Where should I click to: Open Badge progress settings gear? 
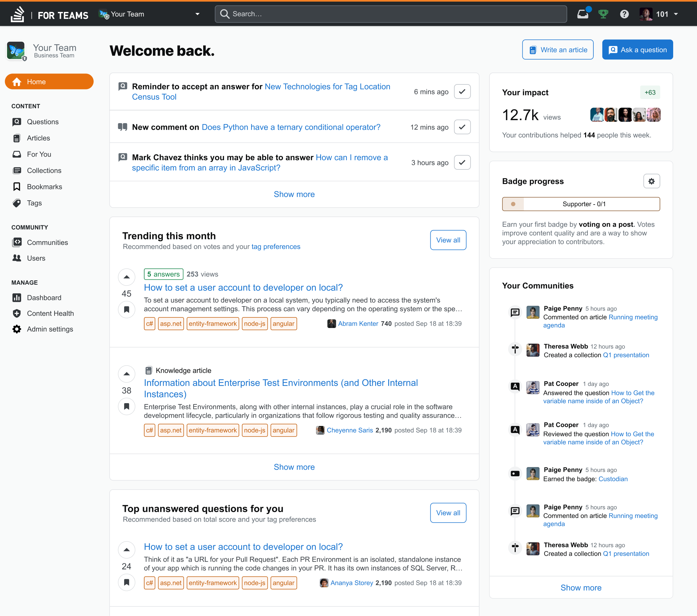click(x=651, y=181)
